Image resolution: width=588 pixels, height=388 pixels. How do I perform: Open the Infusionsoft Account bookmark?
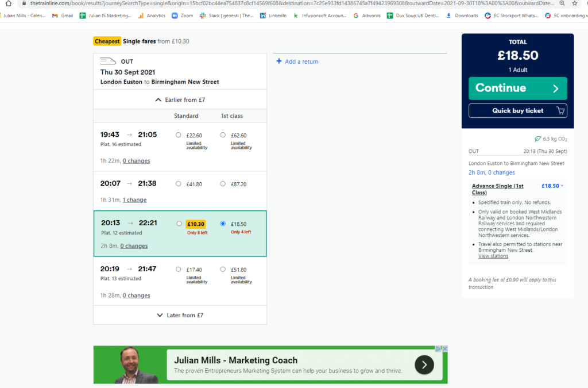[x=320, y=16]
